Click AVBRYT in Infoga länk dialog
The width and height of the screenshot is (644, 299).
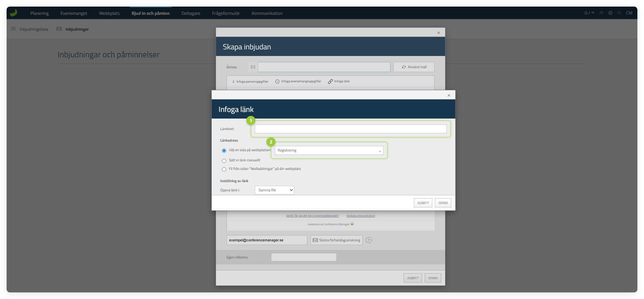(x=423, y=203)
